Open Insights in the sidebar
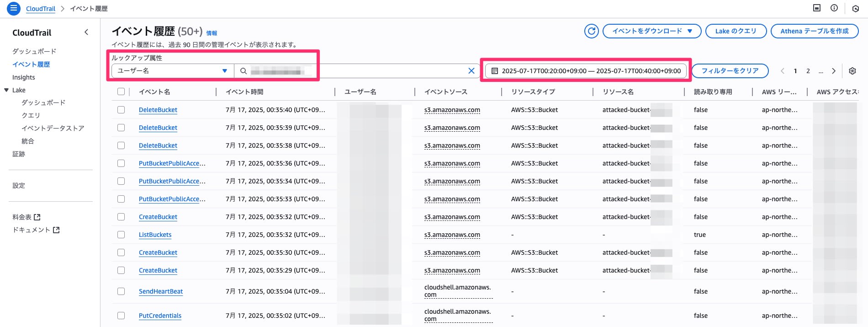Screen dimensions: 868x327 (24, 77)
